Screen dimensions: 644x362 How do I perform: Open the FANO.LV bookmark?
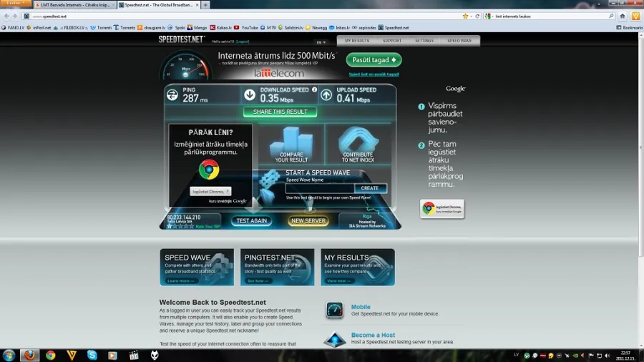pos(13,27)
